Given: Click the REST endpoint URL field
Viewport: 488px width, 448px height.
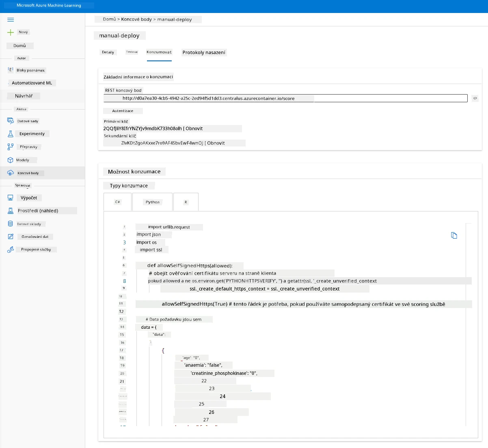Looking at the screenshot, I should [285, 98].
